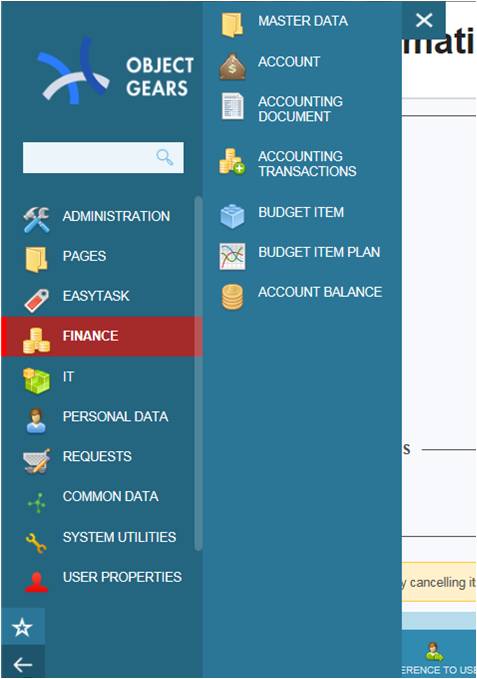
Task: Click the menu search input field
Action: click(x=103, y=158)
